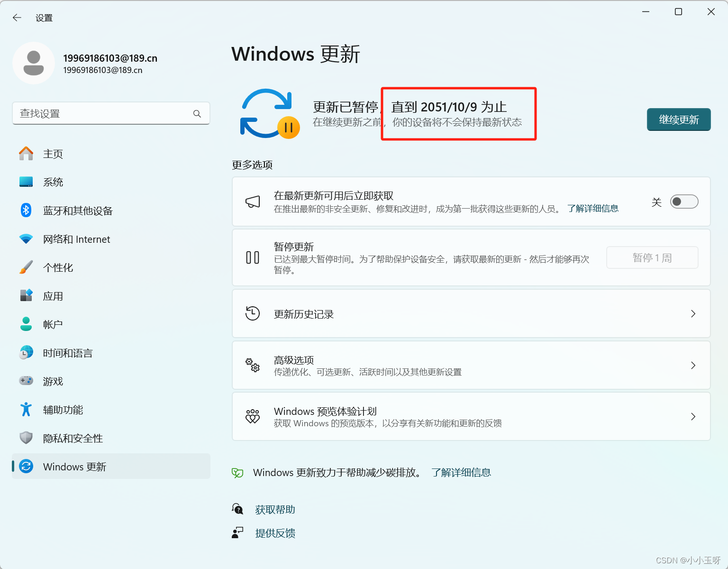The image size is (728, 569).
Task: Expand the 更新历史记录 chevron
Action: 693,314
